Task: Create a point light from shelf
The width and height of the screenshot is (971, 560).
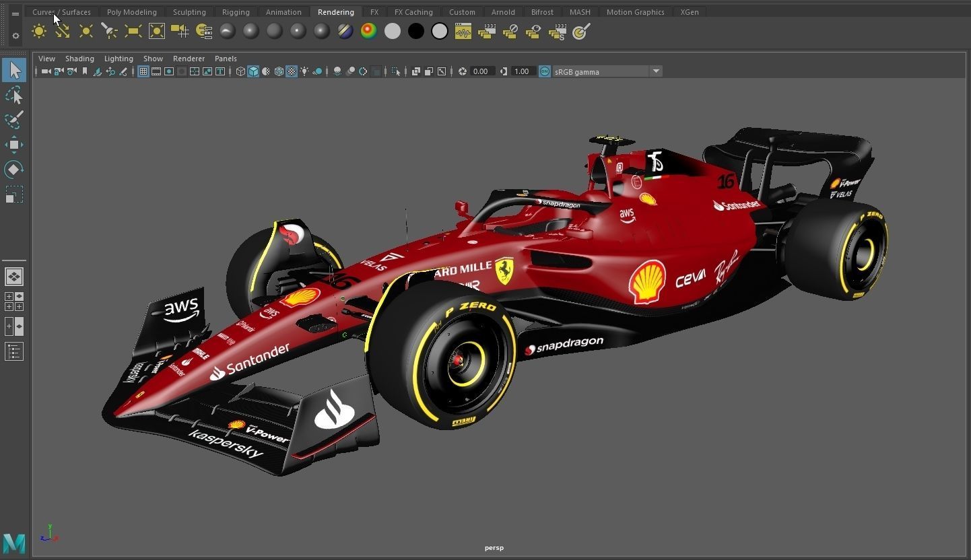Action: [x=86, y=32]
